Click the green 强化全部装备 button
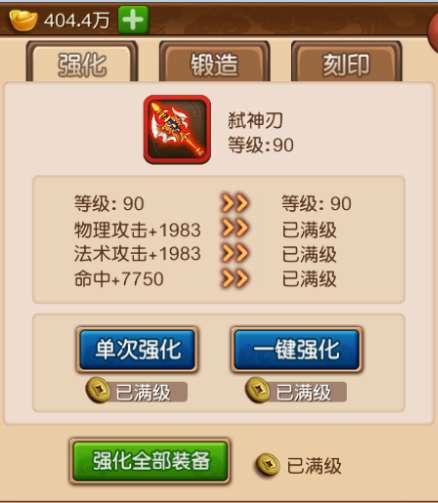The width and height of the screenshot is (438, 503). coord(150,461)
